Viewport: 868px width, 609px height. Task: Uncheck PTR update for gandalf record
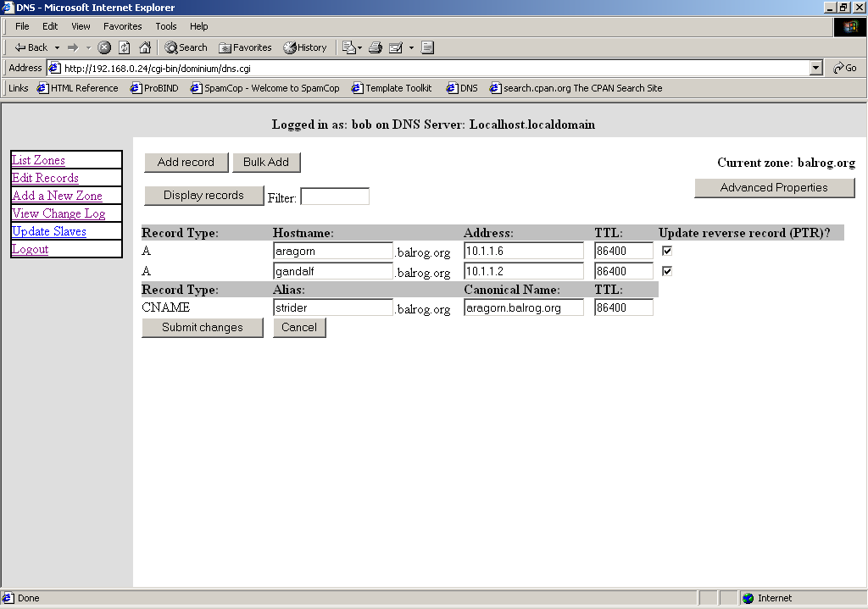click(x=667, y=271)
